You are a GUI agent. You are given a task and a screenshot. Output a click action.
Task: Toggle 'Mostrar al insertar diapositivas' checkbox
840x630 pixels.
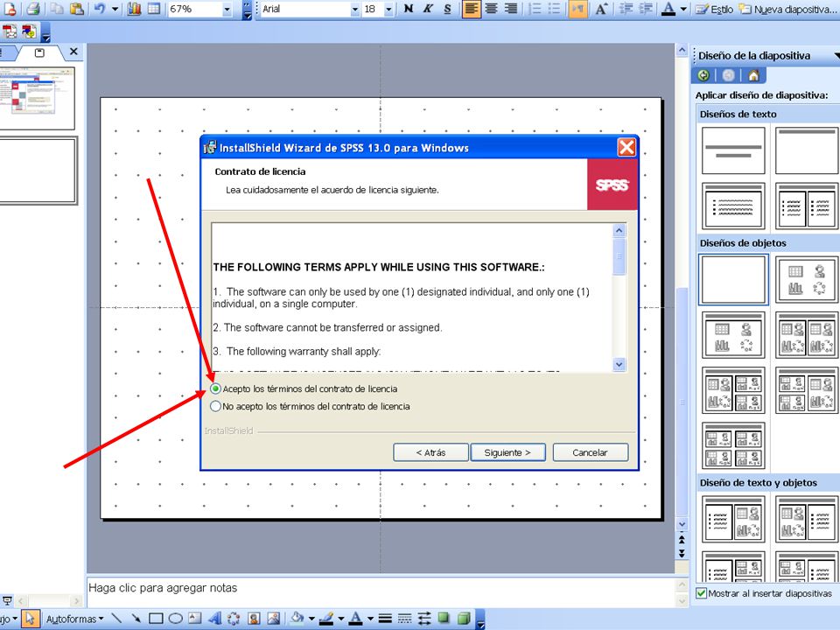pos(701,593)
